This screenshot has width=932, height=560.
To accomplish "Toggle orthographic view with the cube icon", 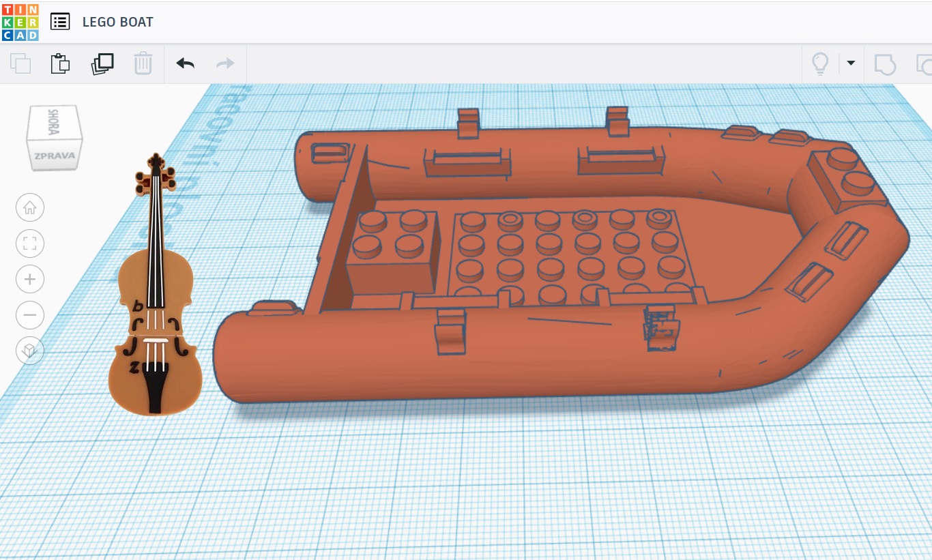I will click(30, 351).
